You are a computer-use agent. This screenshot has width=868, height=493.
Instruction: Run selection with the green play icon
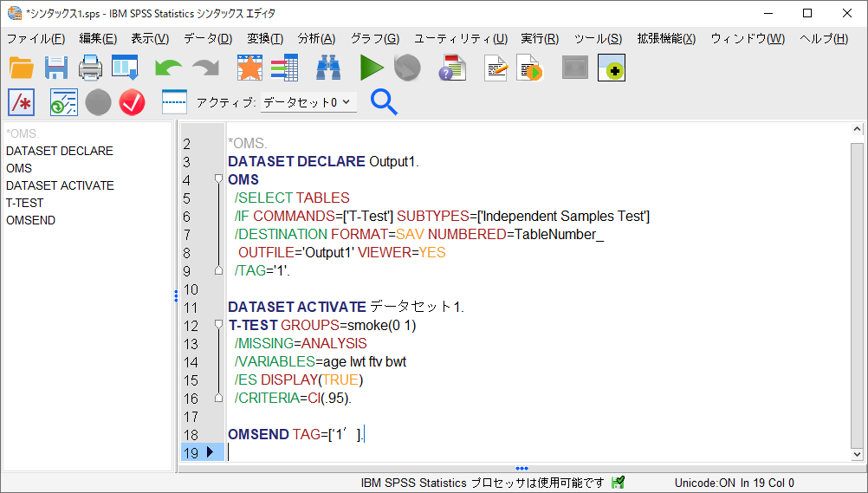[372, 68]
